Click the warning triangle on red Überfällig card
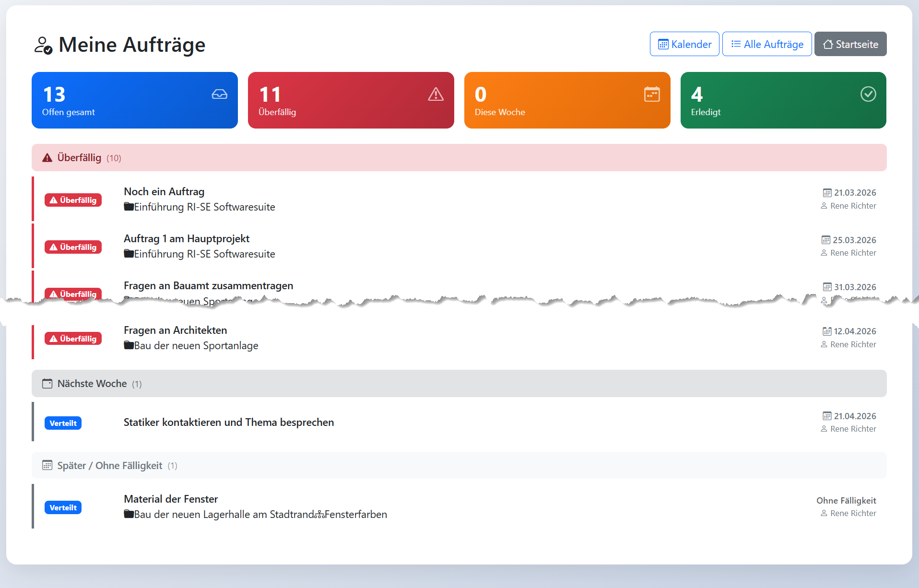919x588 pixels. [x=436, y=94]
